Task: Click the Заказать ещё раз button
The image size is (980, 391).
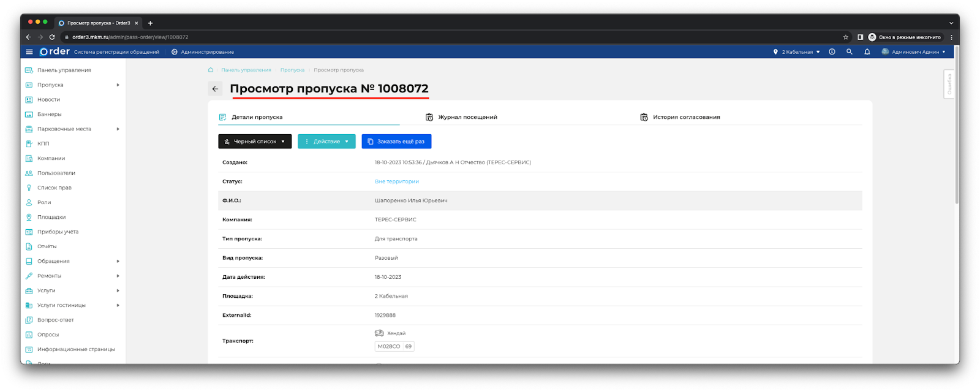Action: (x=396, y=142)
